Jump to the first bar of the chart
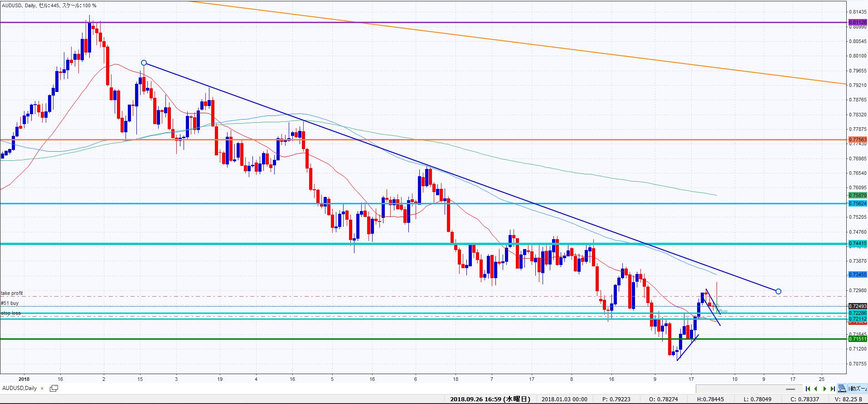Viewport: 868px width, 404px height. 808,389
